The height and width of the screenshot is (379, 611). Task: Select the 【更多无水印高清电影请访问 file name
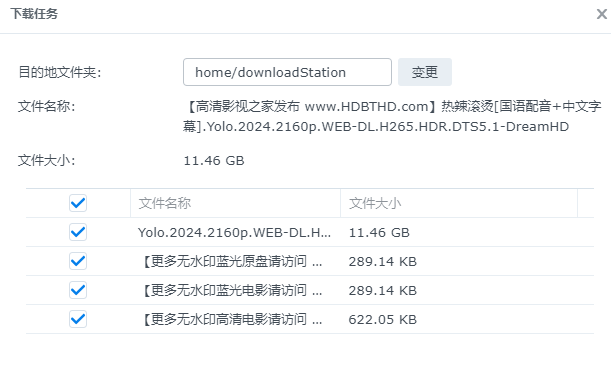pos(230,319)
